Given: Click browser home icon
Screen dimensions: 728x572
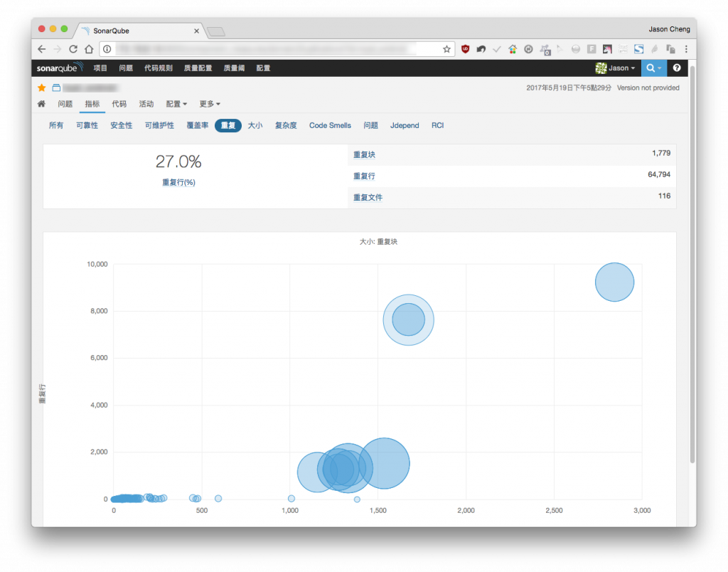Looking at the screenshot, I should pyautogui.click(x=89, y=49).
